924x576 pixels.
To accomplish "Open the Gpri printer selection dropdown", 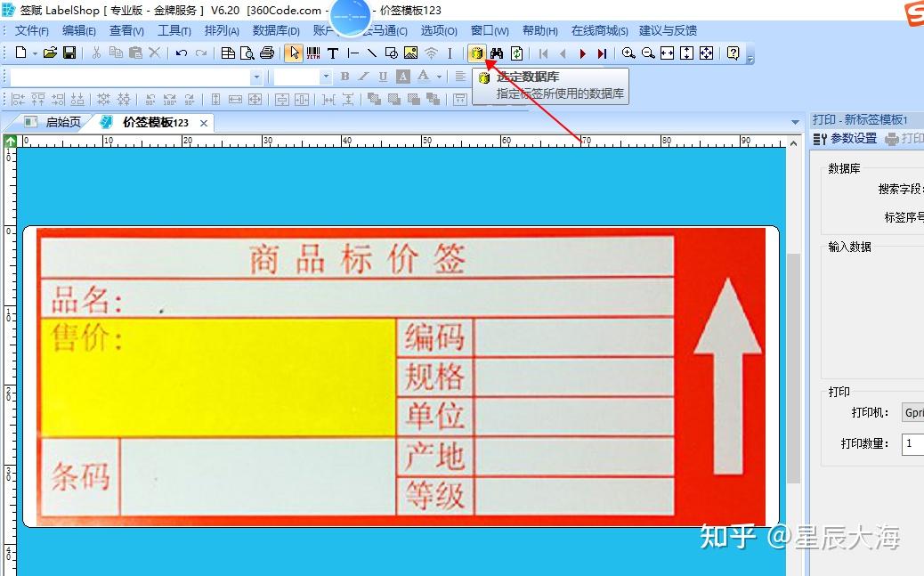I will tap(915, 412).
